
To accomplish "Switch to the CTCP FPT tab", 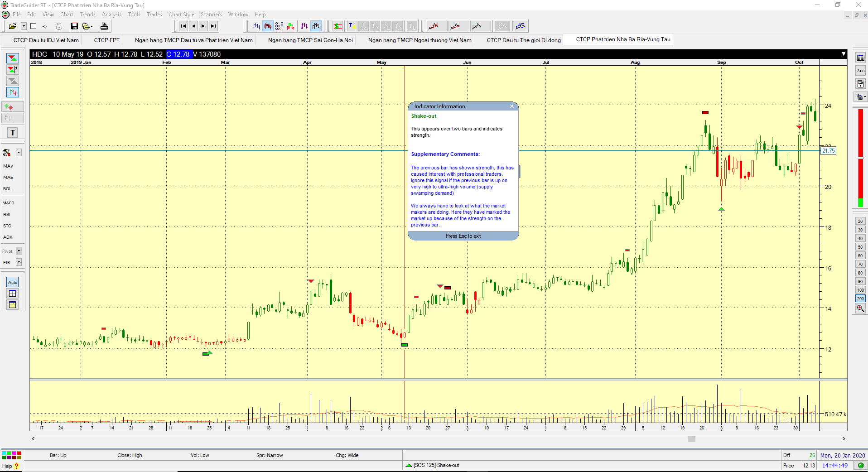I will pyautogui.click(x=107, y=40).
